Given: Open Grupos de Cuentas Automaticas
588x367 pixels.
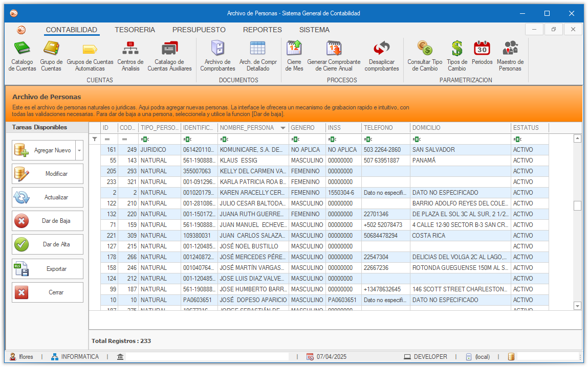Looking at the screenshot, I should 90,56.
